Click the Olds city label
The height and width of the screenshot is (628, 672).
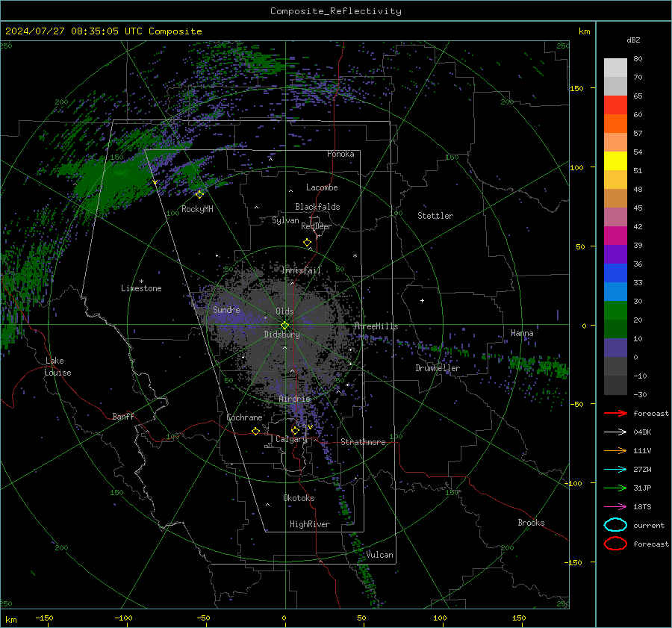tap(284, 311)
